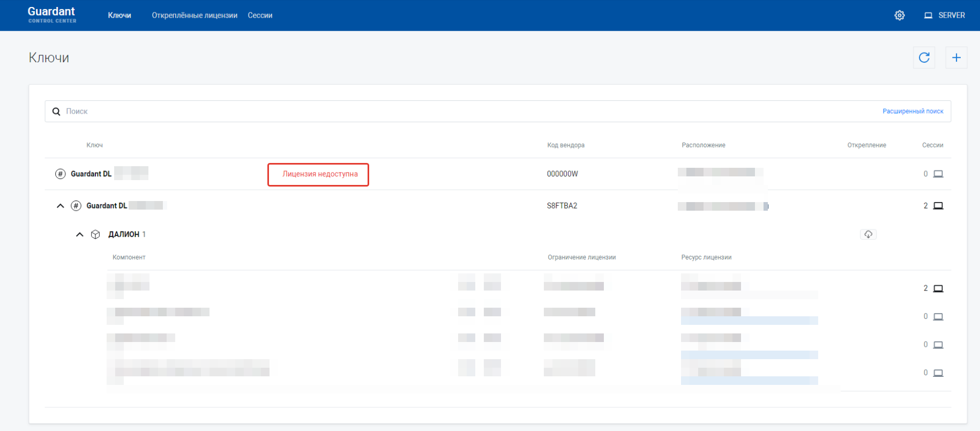The image size is (980, 431).
Task: Open the settings gear icon
Action: (x=900, y=16)
